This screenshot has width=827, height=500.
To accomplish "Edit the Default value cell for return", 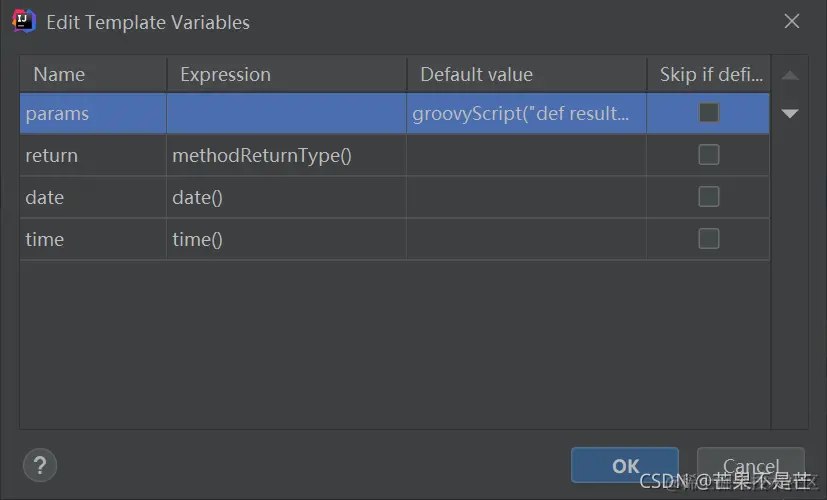I will tap(526, 155).
